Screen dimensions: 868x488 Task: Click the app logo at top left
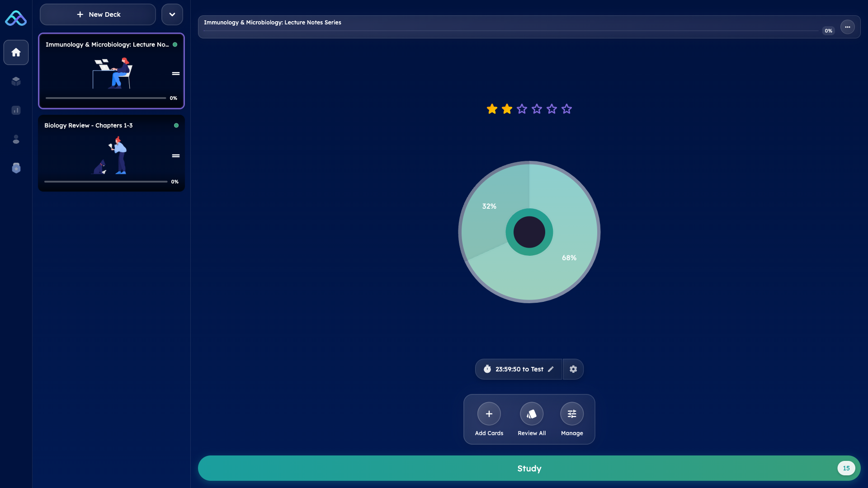[16, 18]
